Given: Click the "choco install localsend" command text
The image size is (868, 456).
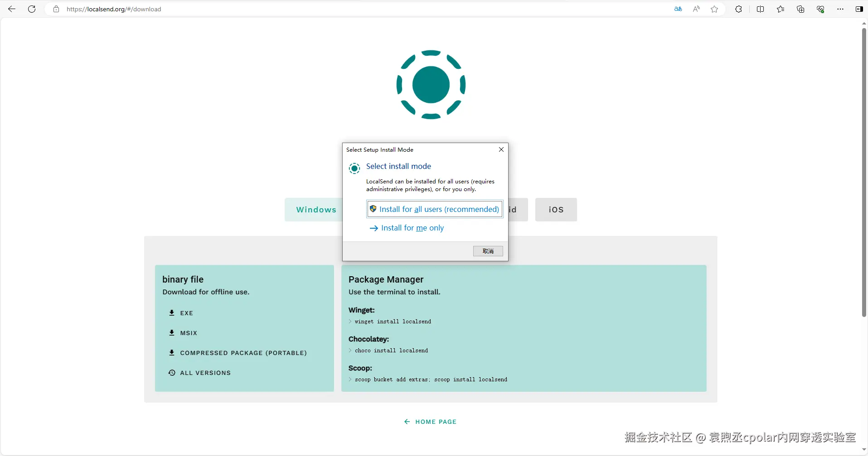Looking at the screenshot, I should (x=392, y=350).
